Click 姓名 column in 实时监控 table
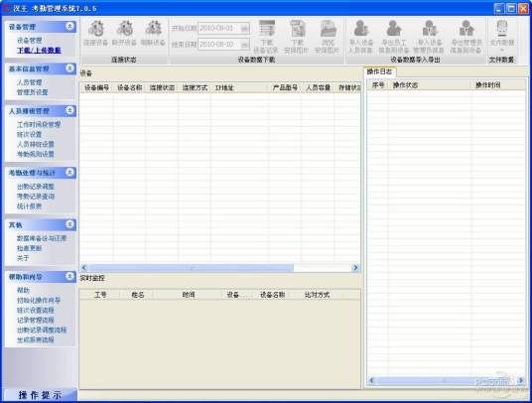The image size is (532, 403). [x=138, y=295]
